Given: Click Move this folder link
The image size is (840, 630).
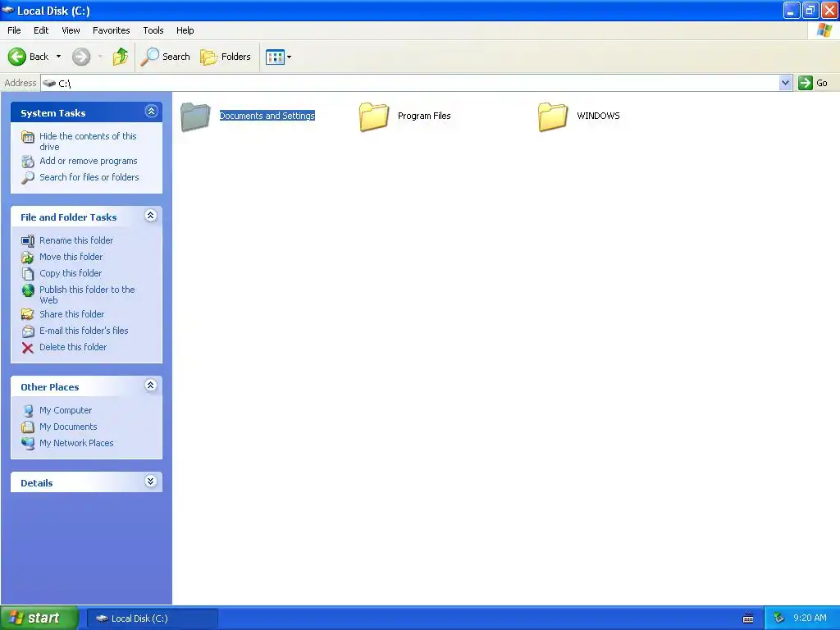Looking at the screenshot, I should point(71,257).
